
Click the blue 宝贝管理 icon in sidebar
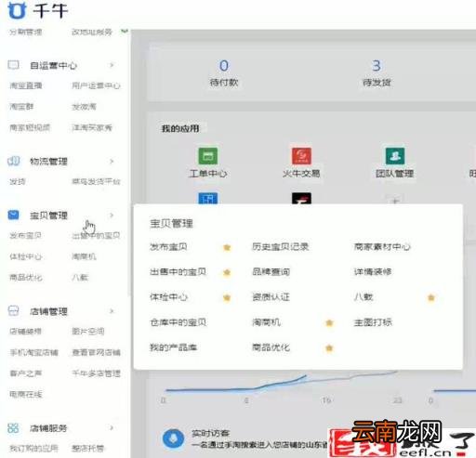coord(13,215)
